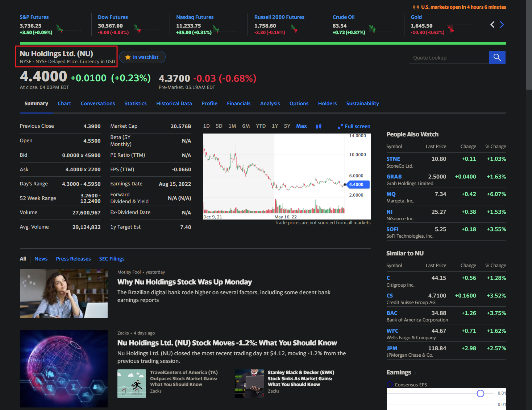The width and height of the screenshot is (532, 410).
Task: Open the JPM symbol link
Action: (x=392, y=348)
